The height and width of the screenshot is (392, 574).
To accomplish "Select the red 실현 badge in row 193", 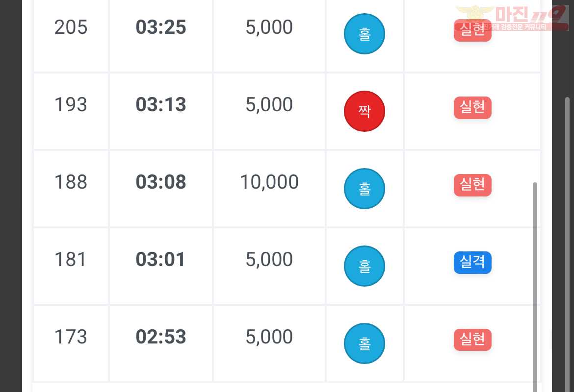I will pos(472,107).
